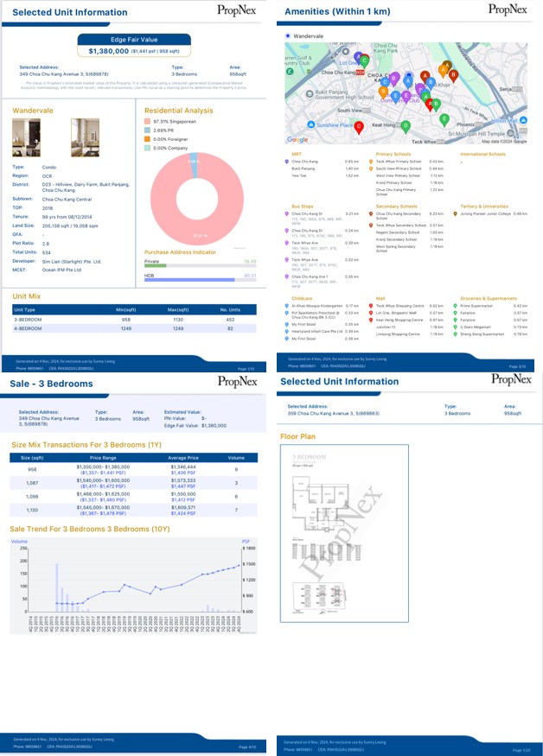Click the Al-Khair Mosque Kindergarten pin icon

click(x=287, y=306)
